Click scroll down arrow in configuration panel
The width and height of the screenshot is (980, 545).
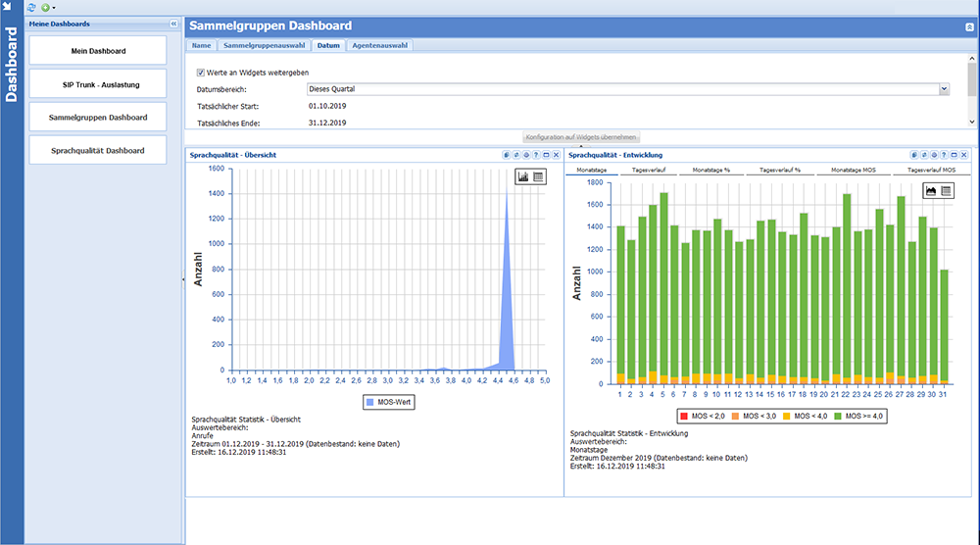tap(972, 122)
